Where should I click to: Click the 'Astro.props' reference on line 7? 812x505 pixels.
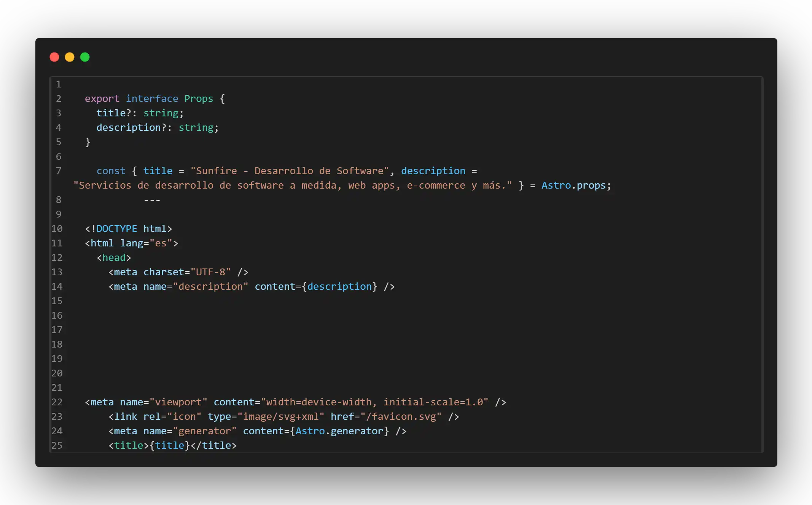(573, 185)
